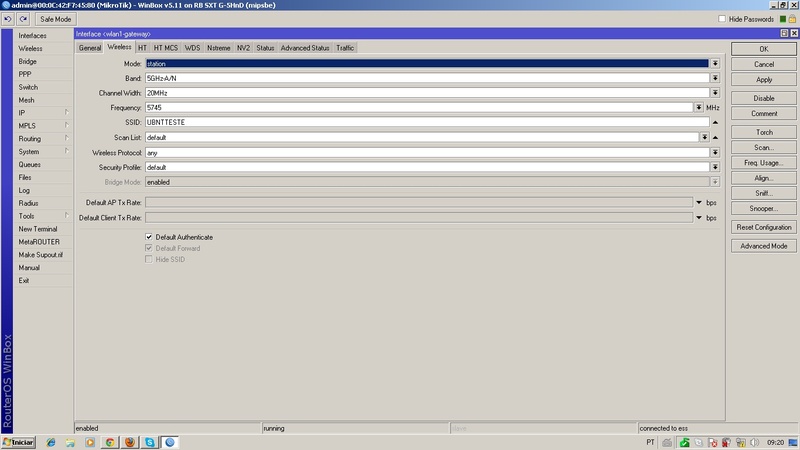Open the Scan List dropdown arrow

[704, 137]
